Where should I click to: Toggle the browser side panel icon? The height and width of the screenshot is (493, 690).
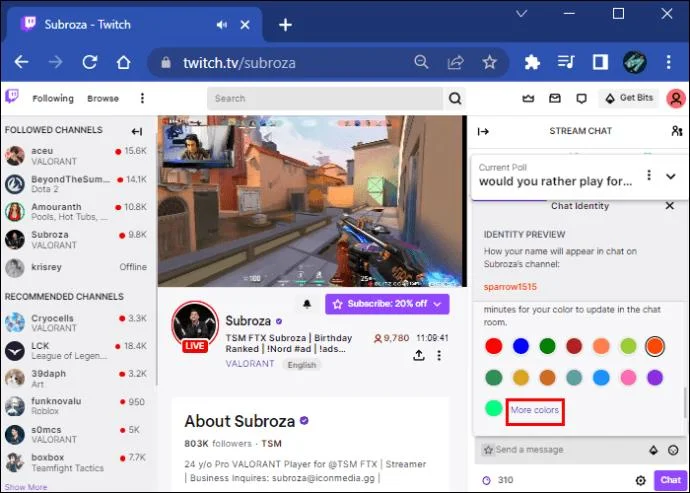600,62
